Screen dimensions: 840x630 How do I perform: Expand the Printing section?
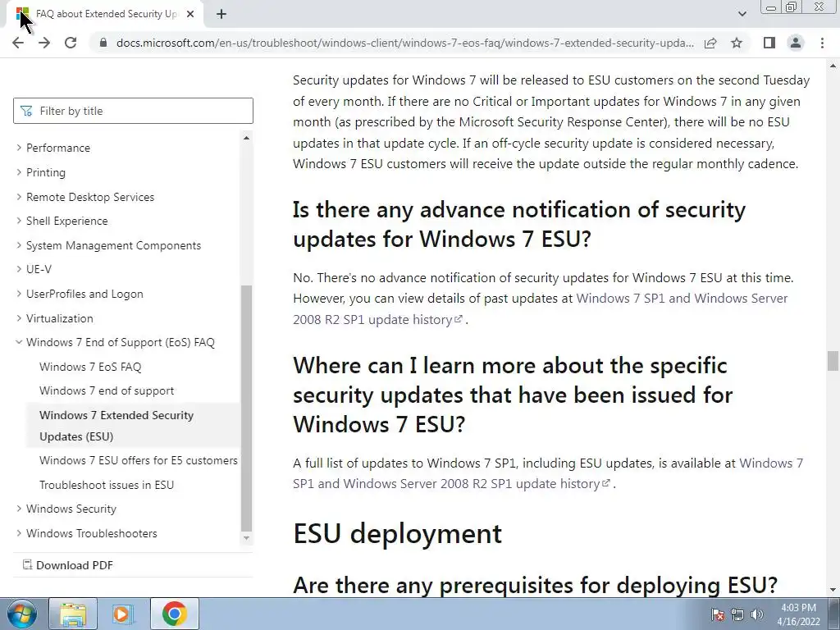click(x=41, y=172)
